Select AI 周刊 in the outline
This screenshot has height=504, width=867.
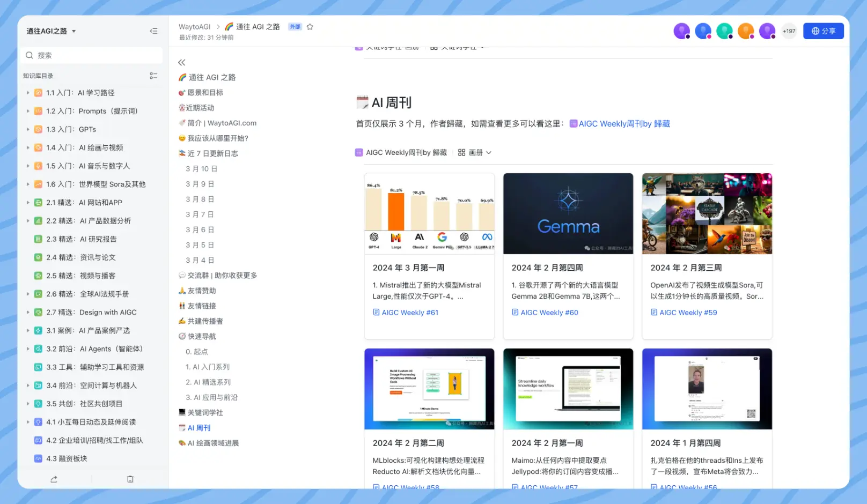point(199,428)
